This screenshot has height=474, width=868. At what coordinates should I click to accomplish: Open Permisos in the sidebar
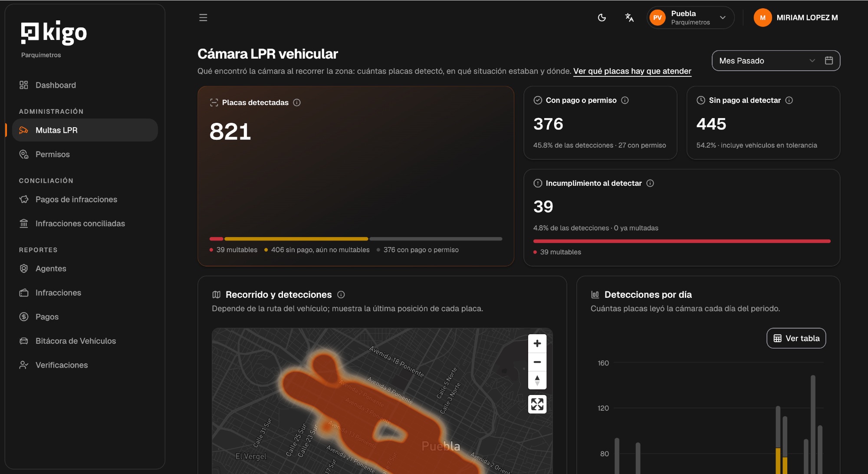85,155
